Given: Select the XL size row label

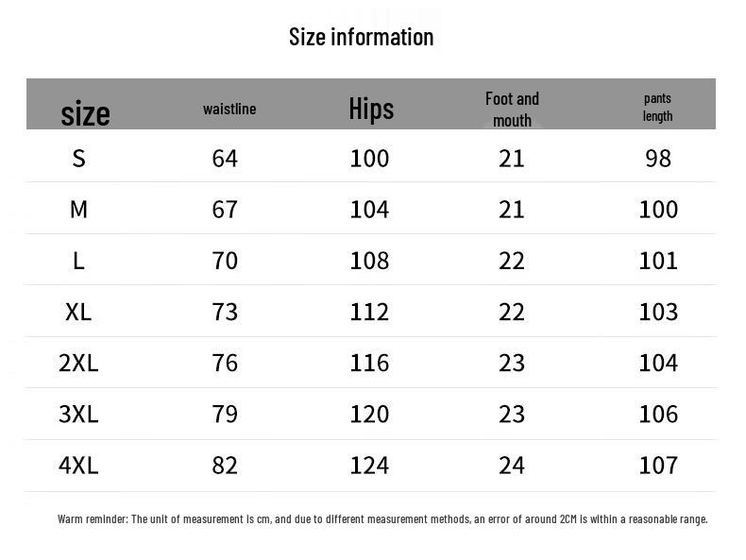Looking at the screenshot, I should (78, 312).
